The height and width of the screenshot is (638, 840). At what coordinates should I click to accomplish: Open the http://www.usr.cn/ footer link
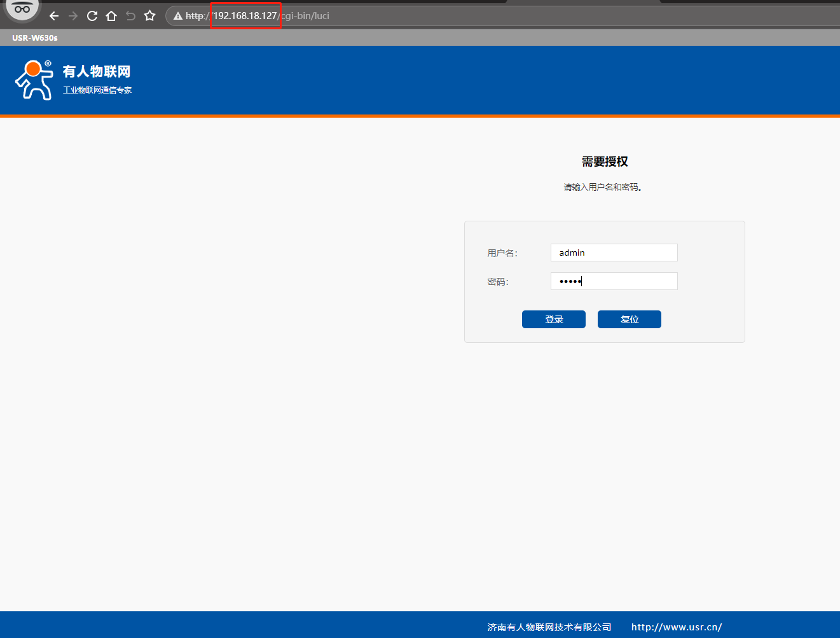pos(676,627)
